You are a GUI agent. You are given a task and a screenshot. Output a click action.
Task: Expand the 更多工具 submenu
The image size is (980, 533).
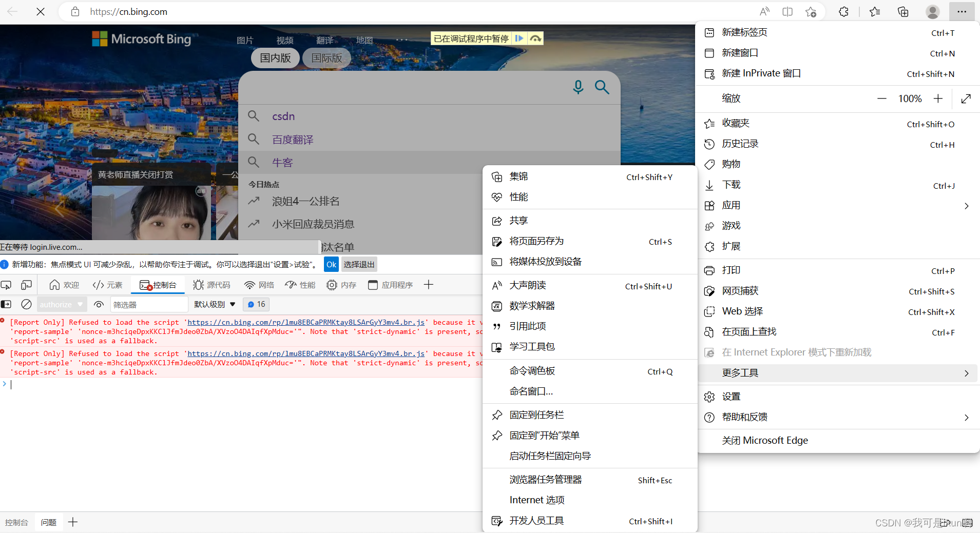click(838, 373)
